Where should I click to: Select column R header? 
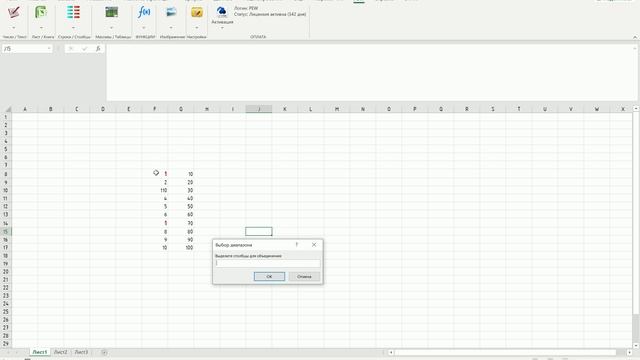point(467,109)
